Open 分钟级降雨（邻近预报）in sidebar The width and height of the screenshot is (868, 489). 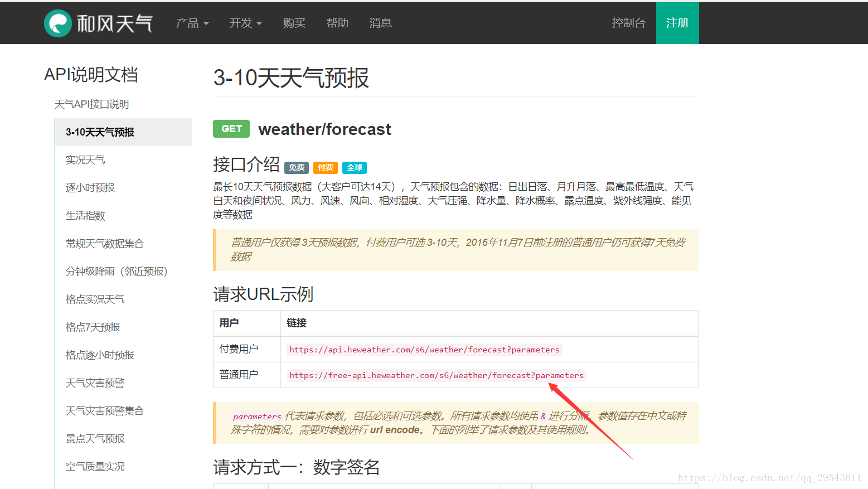click(x=117, y=272)
